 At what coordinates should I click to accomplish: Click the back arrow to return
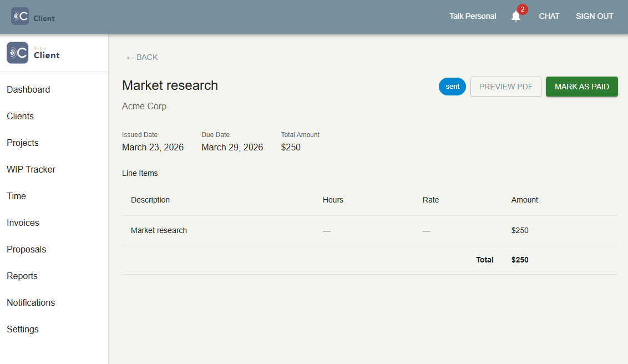[x=141, y=57]
